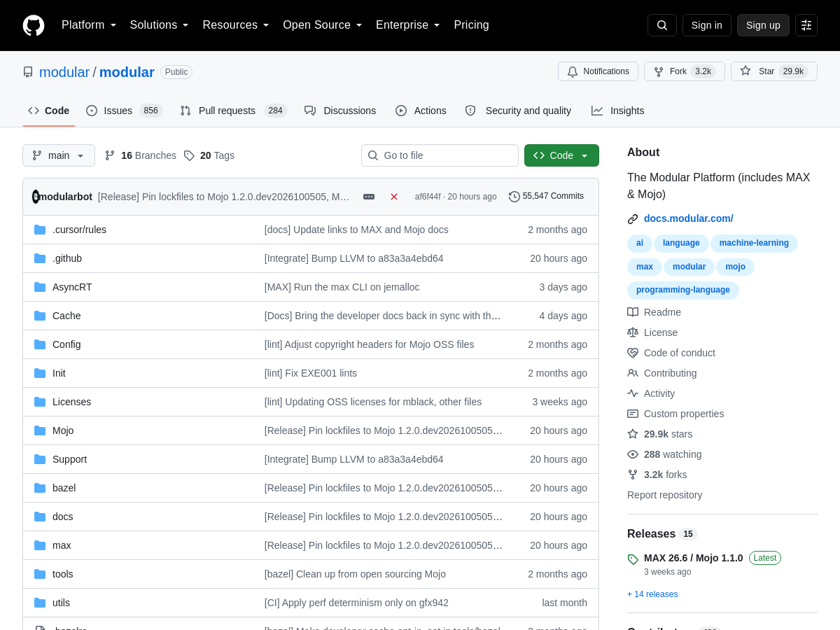This screenshot has width=840, height=630.
Task: Open docs.modular.com link
Action: click(x=688, y=218)
